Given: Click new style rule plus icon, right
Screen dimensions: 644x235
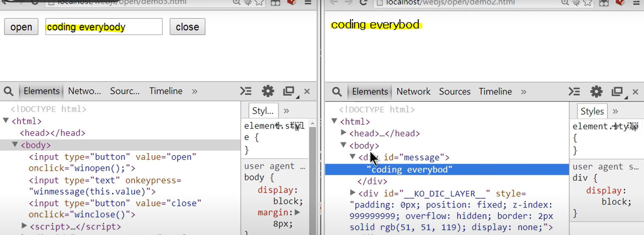Looking at the screenshot, I should click(615, 126).
